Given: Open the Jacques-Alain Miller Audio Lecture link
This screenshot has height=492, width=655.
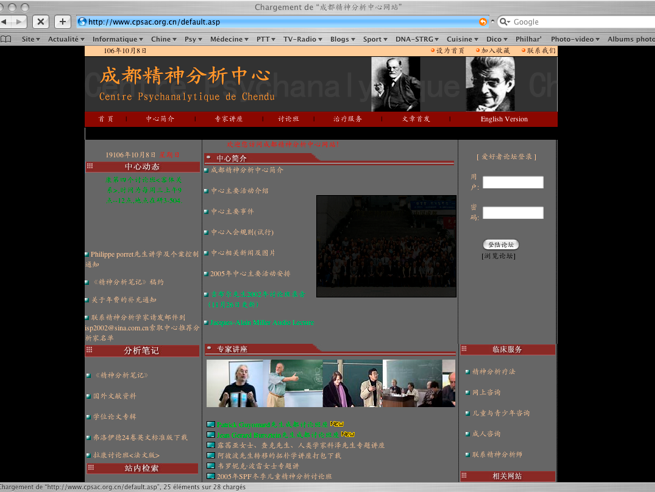Looking at the screenshot, I should tap(261, 322).
